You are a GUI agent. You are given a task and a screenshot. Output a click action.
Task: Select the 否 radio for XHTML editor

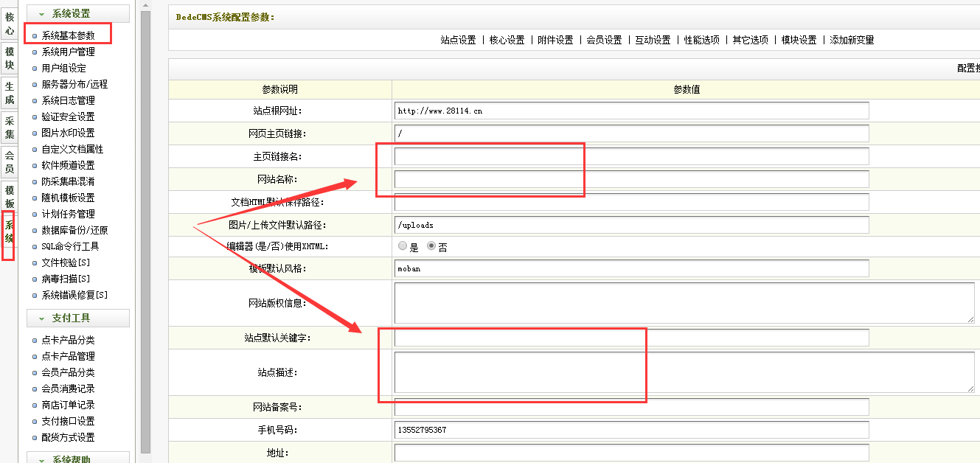(431, 246)
